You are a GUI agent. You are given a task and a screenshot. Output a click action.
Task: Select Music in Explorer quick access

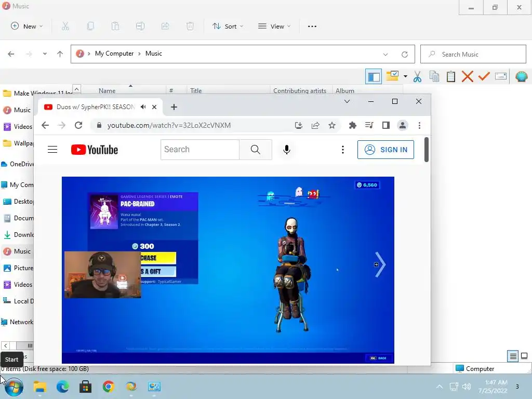point(17,110)
